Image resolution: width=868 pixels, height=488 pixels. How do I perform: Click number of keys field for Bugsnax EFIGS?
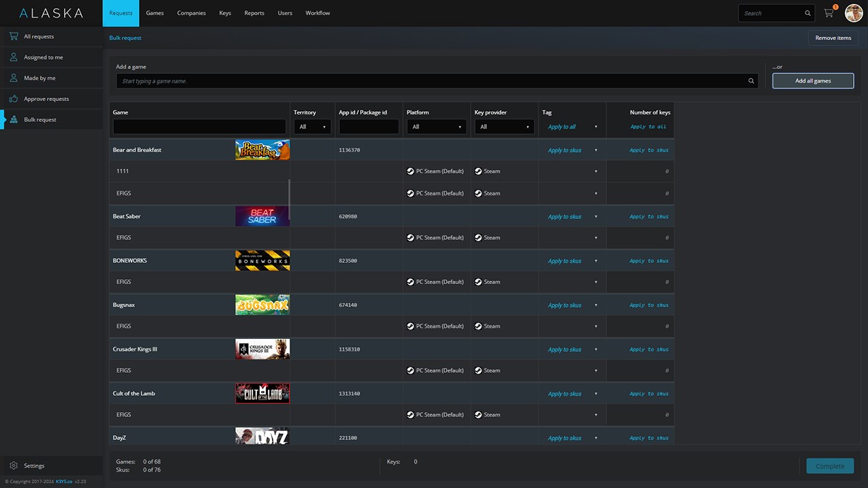coord(640,326)
